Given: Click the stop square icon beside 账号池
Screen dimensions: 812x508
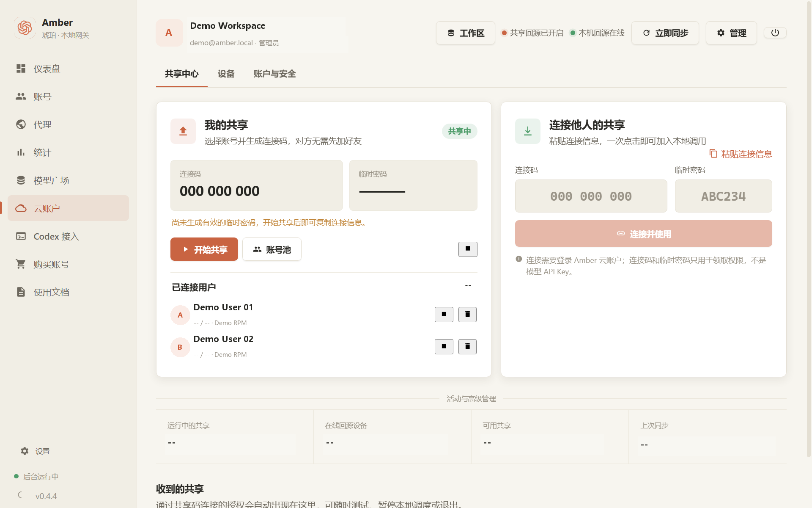Looking at the screenshot, I should pyautogui.click(x=468, y=249).
